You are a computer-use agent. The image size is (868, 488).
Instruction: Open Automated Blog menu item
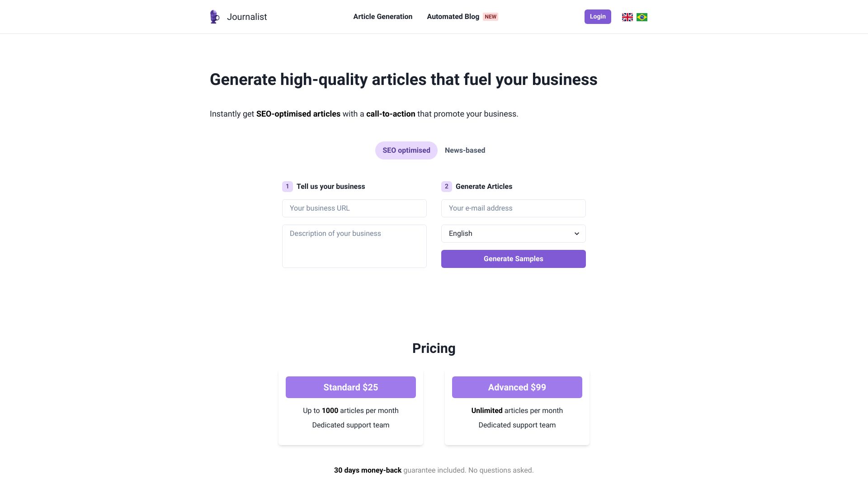454,17
